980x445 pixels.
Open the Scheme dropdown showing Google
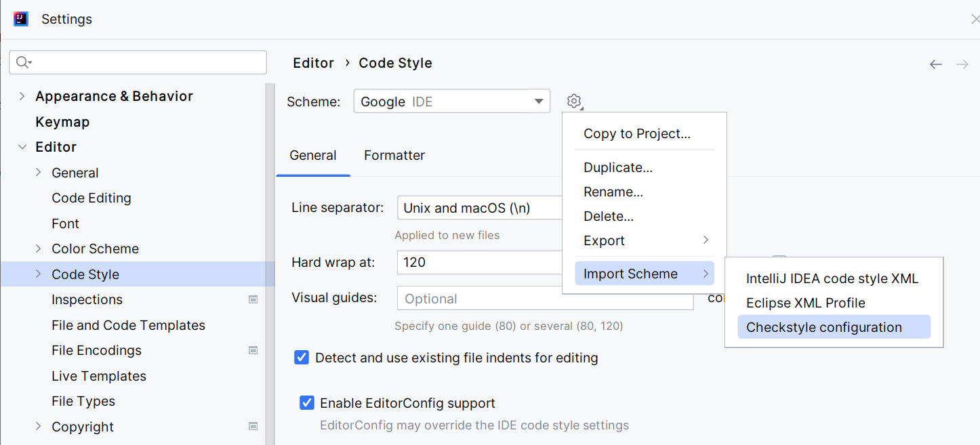(x=451, y=102)
